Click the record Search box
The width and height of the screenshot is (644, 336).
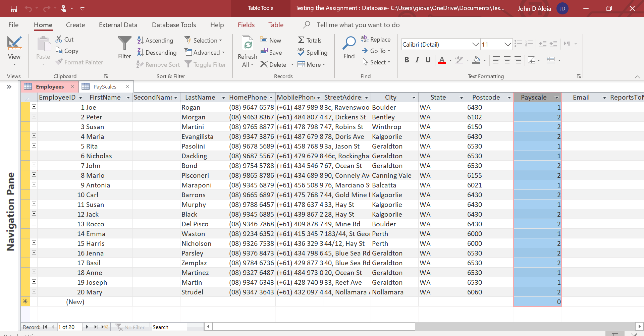point(169,327)
